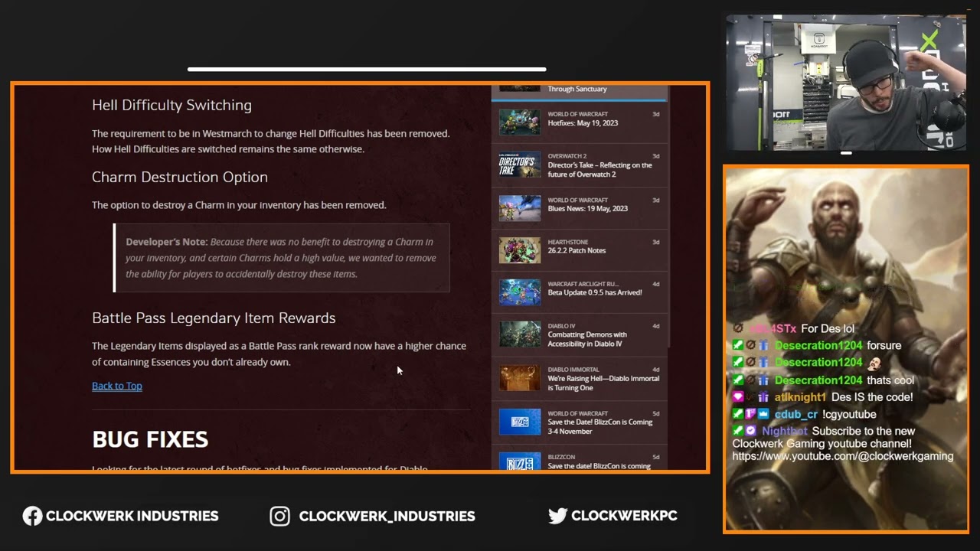Screen dimensions: 980x551
Task: Open the Hotfixes May 19 thumbnail
Action: click(520, 122)
